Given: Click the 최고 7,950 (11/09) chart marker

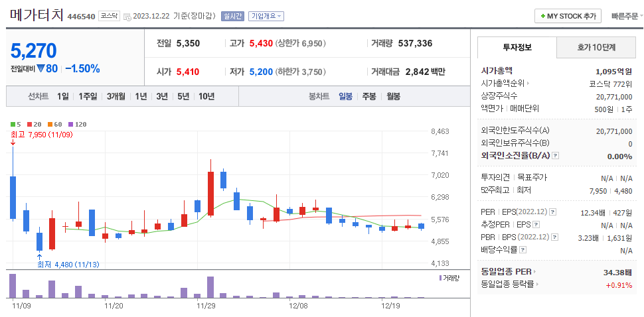Looking at the screenshot, I should tap(42, 135).
